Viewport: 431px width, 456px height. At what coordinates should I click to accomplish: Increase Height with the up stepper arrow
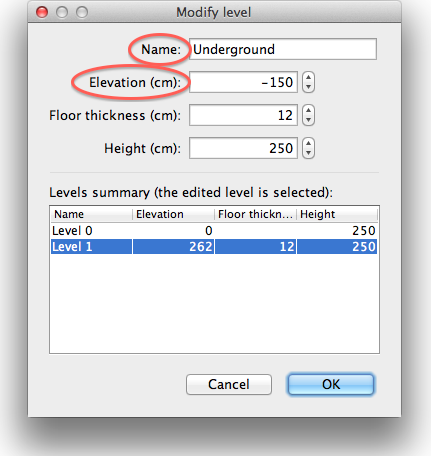pos(308,144)
